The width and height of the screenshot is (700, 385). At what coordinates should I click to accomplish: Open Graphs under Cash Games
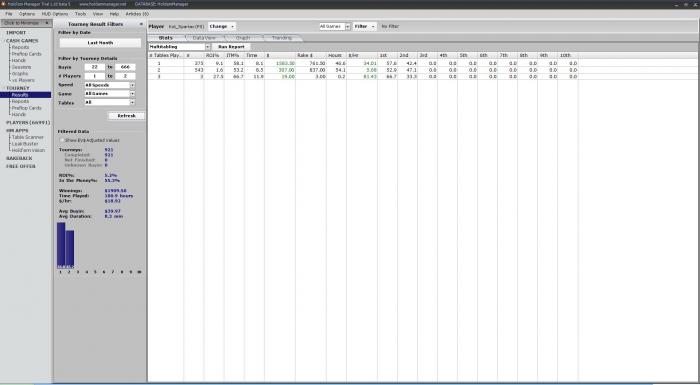[20, 74]
